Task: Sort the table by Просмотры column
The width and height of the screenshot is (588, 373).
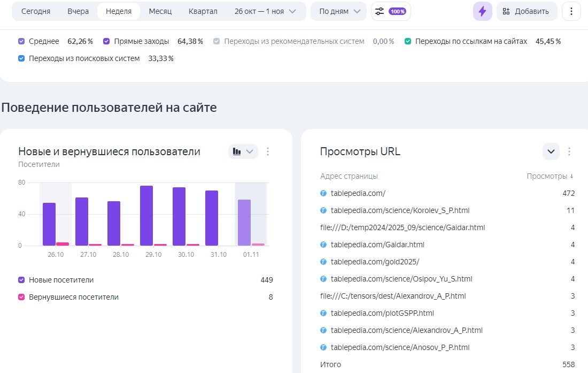Action: tap(550, 176)
